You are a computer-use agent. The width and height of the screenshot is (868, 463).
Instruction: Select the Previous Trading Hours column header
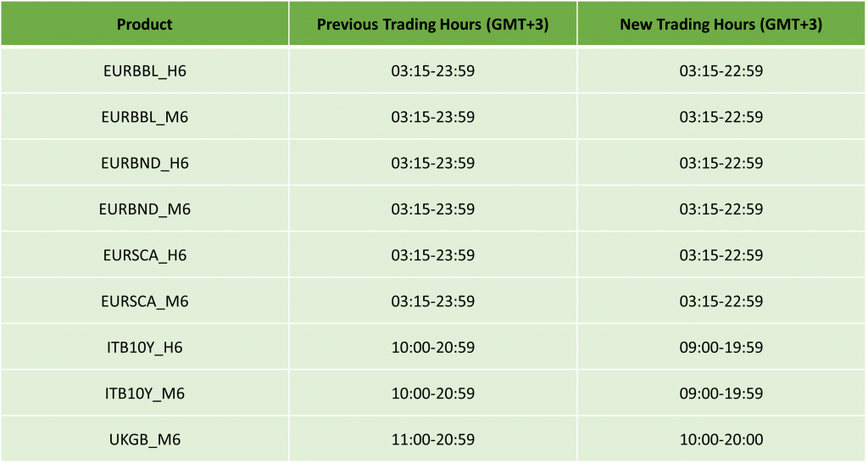point(432,24)
